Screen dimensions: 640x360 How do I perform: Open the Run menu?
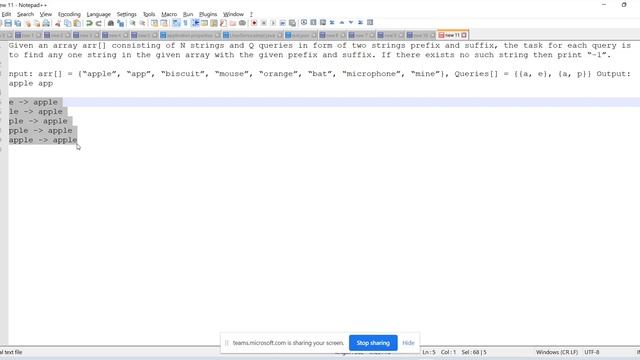click(188, 14)
